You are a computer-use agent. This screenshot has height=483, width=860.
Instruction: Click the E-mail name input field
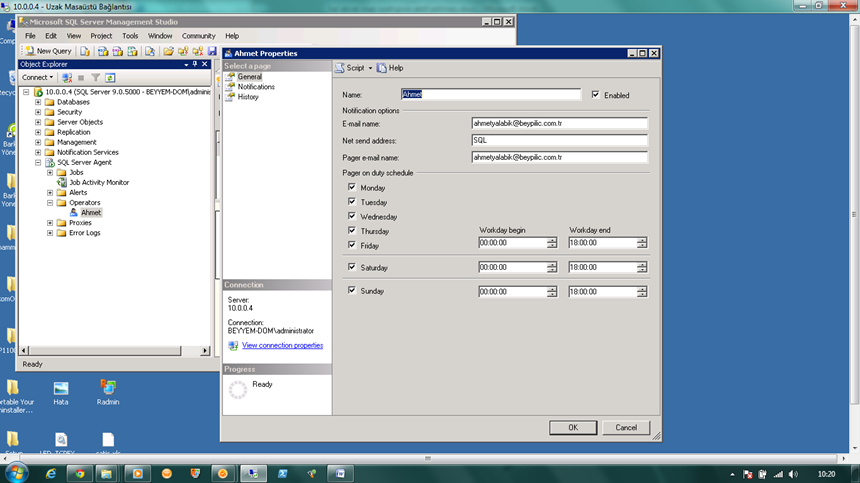coord(559,124)
